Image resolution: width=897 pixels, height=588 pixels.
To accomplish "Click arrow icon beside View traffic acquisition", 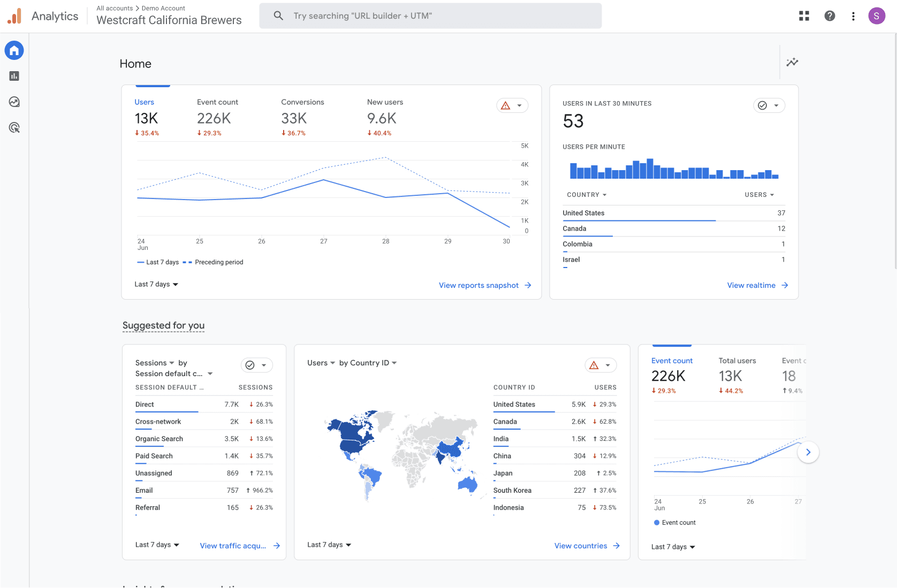I will (x=277, y=546).
